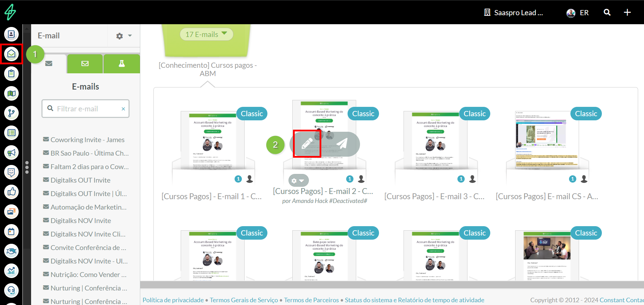Click the paper plane send icon
This screenshot has height=305, width=644.
pyautogui.click(x=342, y=144)
